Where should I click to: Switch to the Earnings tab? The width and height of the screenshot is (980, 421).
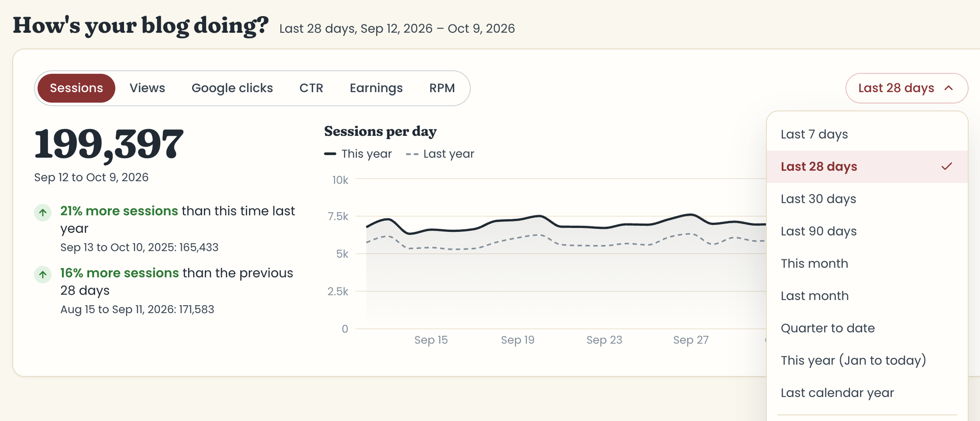[x=376, y=88]
